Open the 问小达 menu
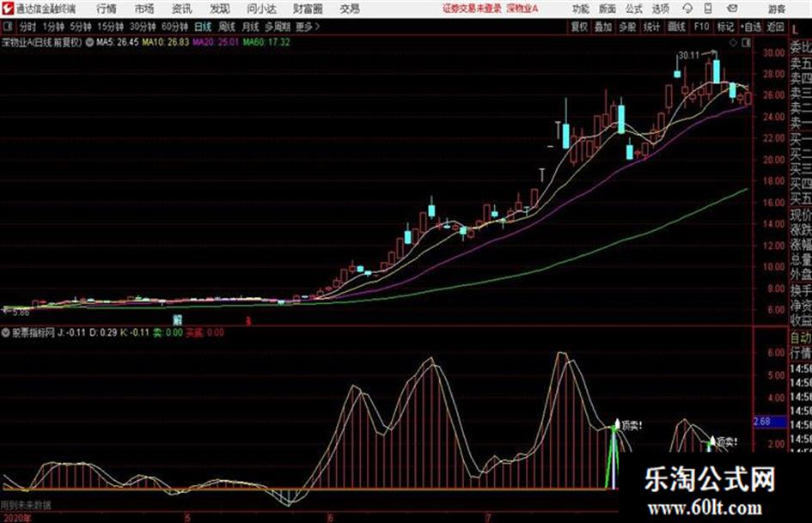The width and height of the screenshot is (812, 523). pyautogui.click(x=261, y=9)
